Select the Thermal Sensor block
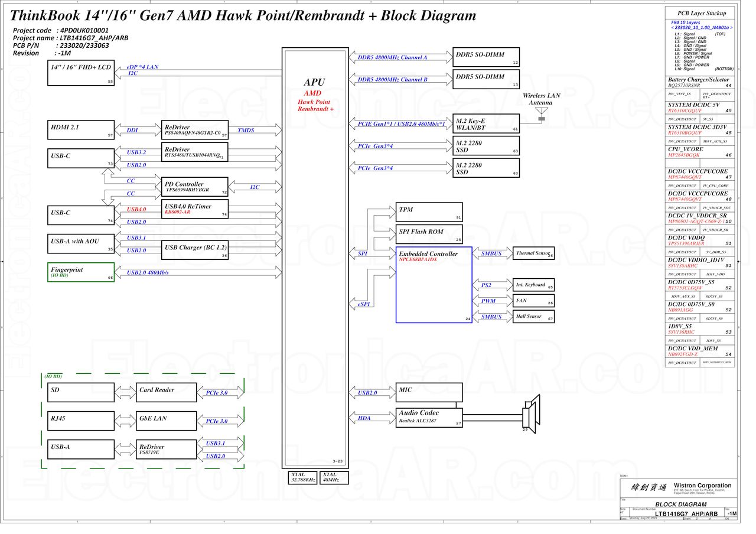Screen dimensions: 756x534 click(x=534, y=253)
